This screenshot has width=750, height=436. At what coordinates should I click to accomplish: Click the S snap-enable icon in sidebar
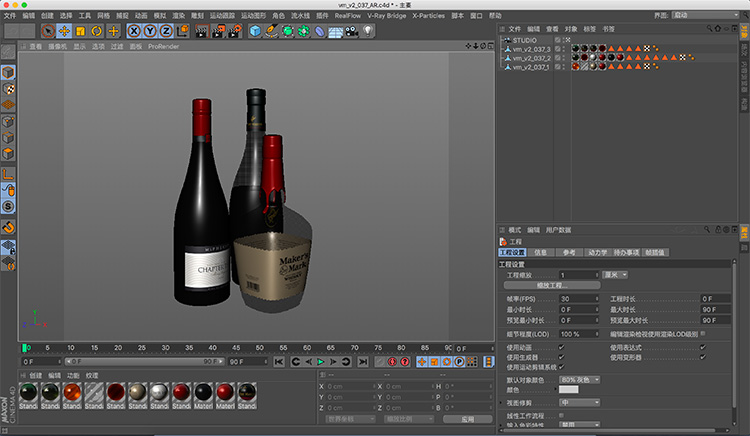click(8, 207)
